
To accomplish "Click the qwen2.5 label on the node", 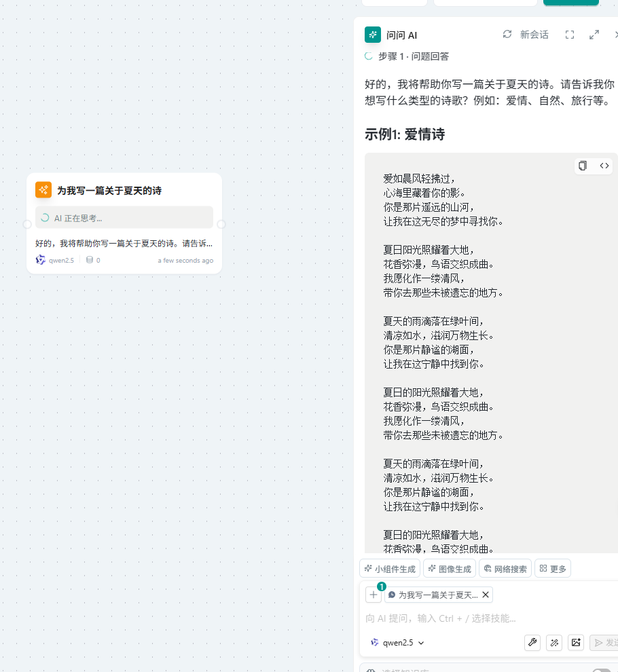I will 61,260.
